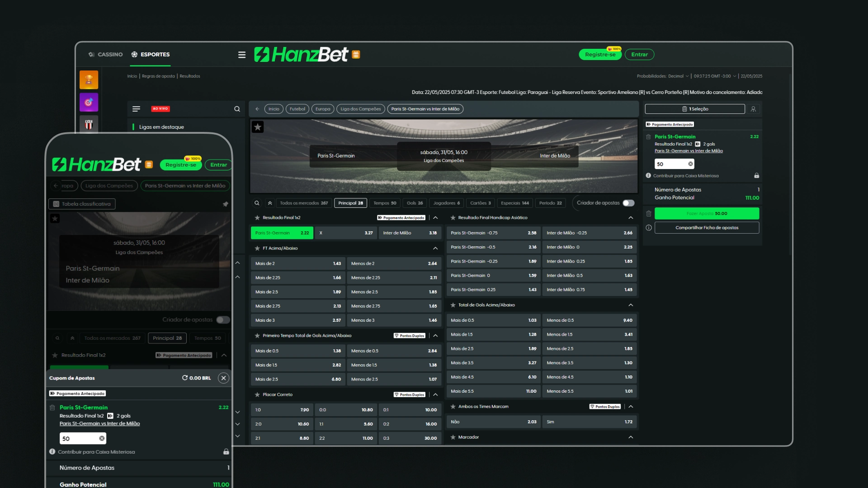Click the lock icon for Caixa Misteriosa on desktop
The height and width of the screenshot is (488, 868).
pyautogui.click(x=756, y=175)
